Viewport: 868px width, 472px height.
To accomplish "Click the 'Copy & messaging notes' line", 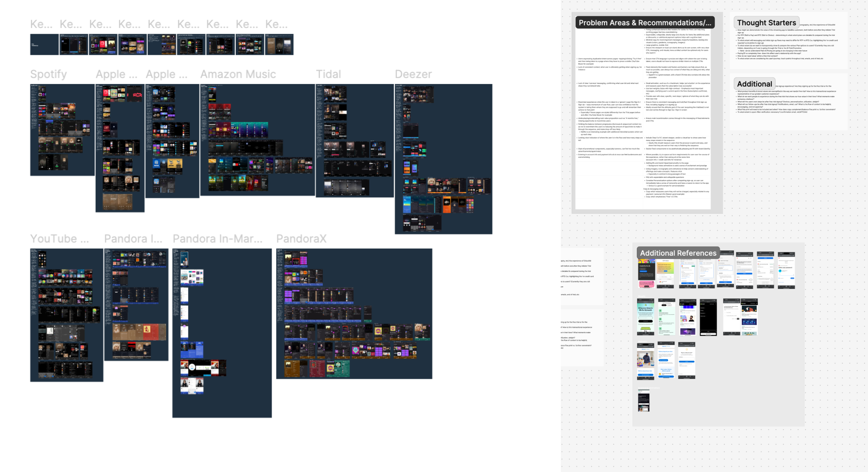I will (x=653, y=189).
